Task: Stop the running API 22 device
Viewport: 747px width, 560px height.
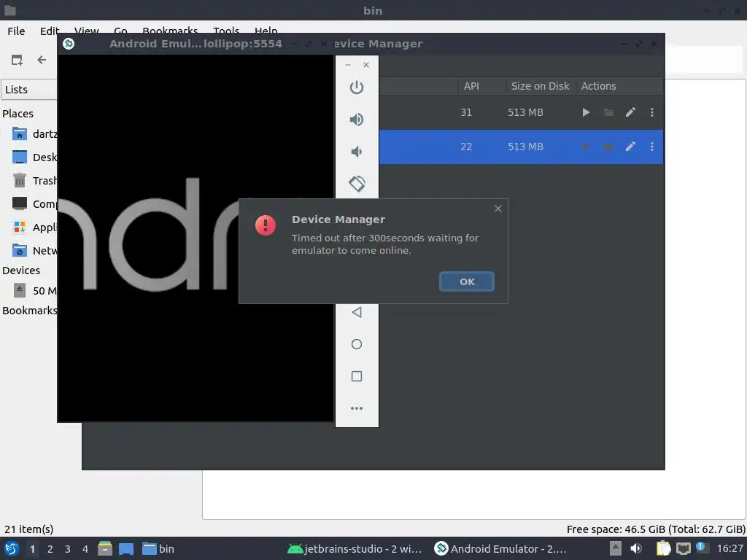Action: pos(586,147)
